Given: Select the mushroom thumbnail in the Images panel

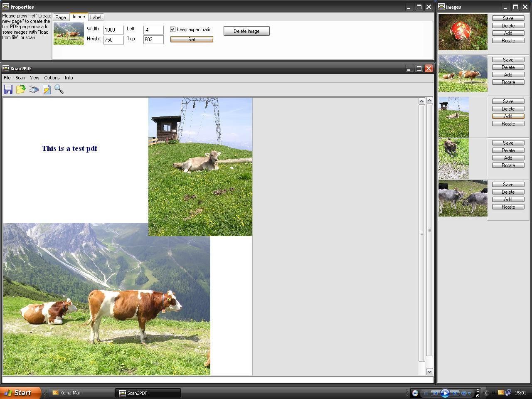Looking at the screenshot, I should [463, 32].
